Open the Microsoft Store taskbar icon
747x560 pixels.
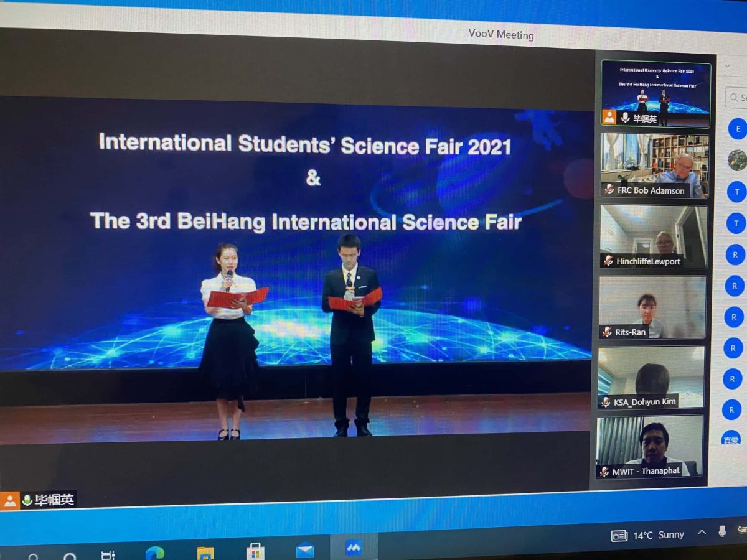(255, 551)
